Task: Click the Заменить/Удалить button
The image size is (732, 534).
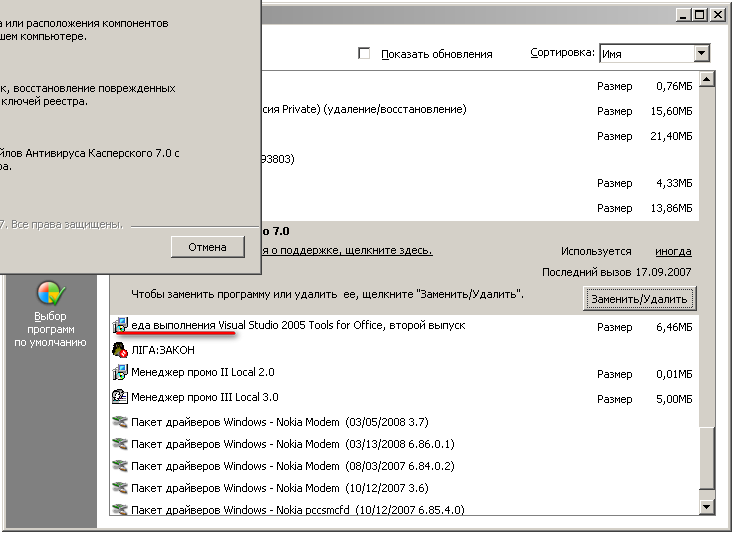Action: coord(640,299)
